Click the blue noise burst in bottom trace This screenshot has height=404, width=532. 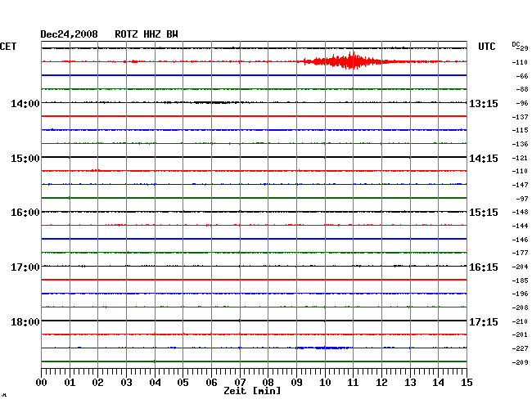click(x=324, y=348)
